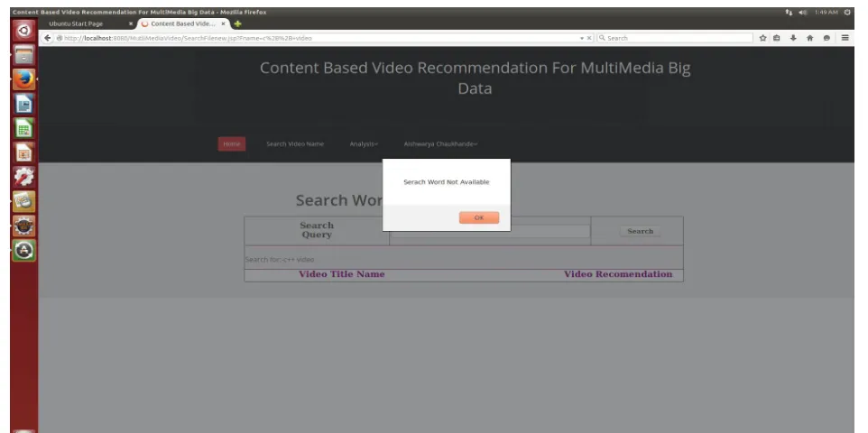Open the system gear session menu
This screenshot has width=868, height=433.
847,13
